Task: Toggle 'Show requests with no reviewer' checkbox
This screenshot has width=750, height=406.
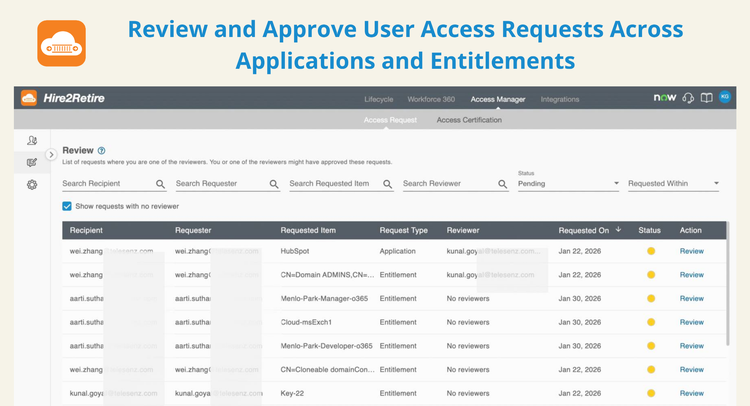Action: pos(67,206)
